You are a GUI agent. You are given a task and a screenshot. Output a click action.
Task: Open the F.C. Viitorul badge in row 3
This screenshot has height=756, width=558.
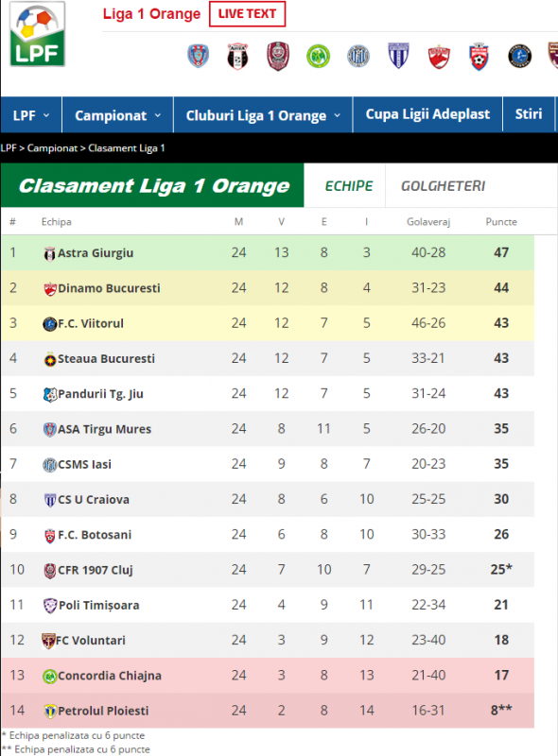pos(47,323)
